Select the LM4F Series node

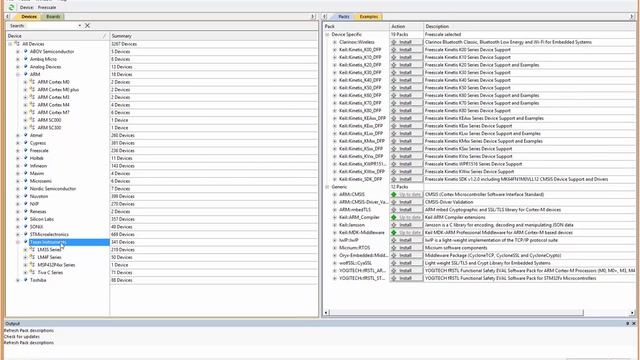point(49,257)
